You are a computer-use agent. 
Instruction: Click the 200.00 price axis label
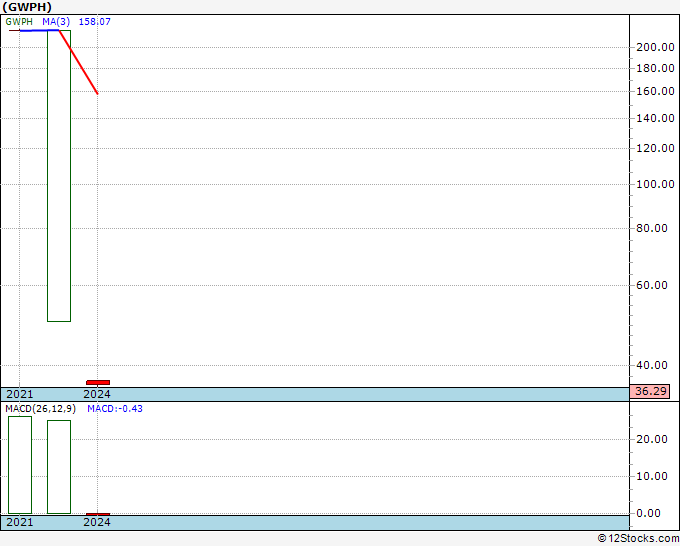tap(655, 47)
